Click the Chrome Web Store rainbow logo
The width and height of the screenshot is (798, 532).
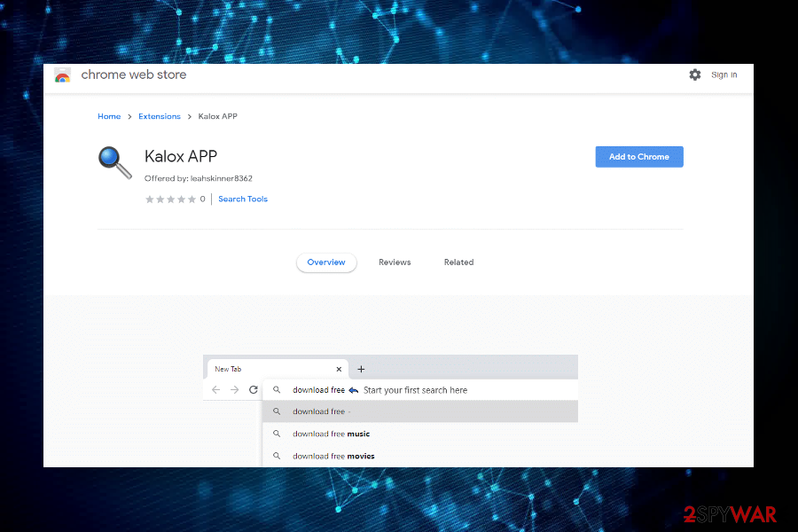tap(63, 75)
